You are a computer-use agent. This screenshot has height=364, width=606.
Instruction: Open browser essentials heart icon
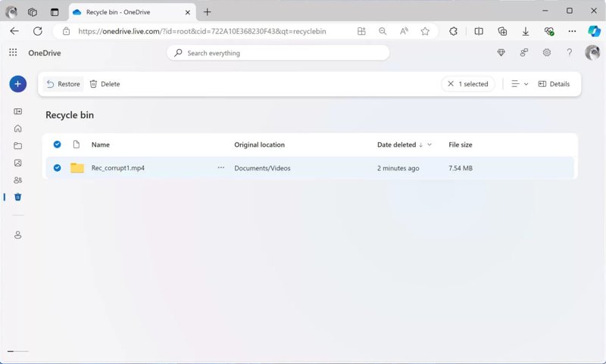[548, 31]
